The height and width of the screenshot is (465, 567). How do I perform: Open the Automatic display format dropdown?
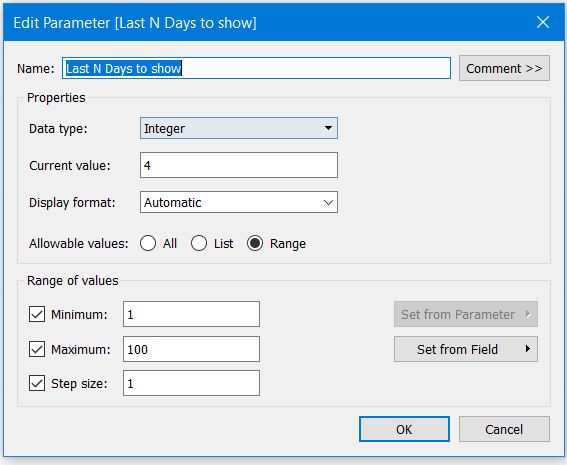(239, 202)
